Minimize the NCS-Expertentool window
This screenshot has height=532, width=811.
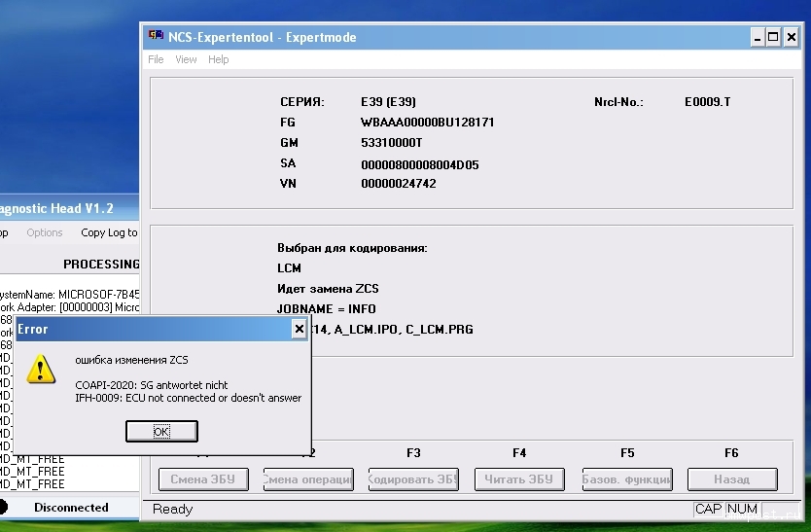[756, 37]
